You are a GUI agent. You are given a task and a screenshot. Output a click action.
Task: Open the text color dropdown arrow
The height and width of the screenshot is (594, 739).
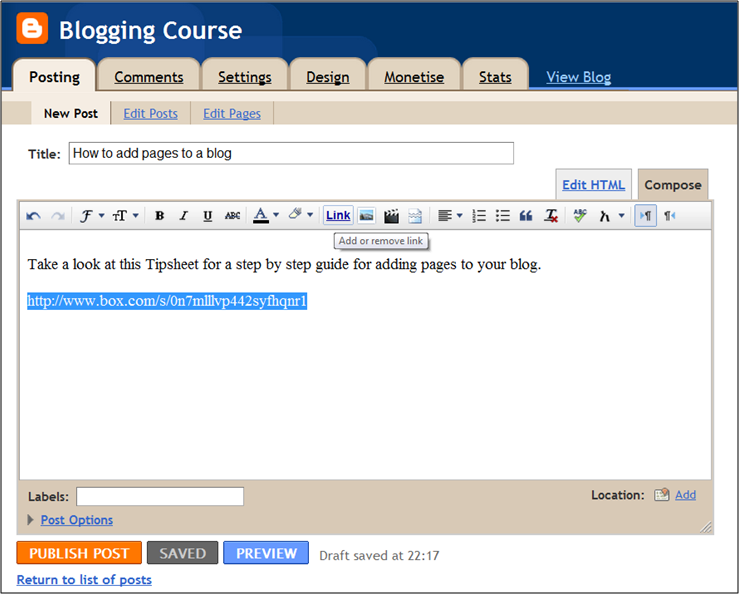[276, 215]
